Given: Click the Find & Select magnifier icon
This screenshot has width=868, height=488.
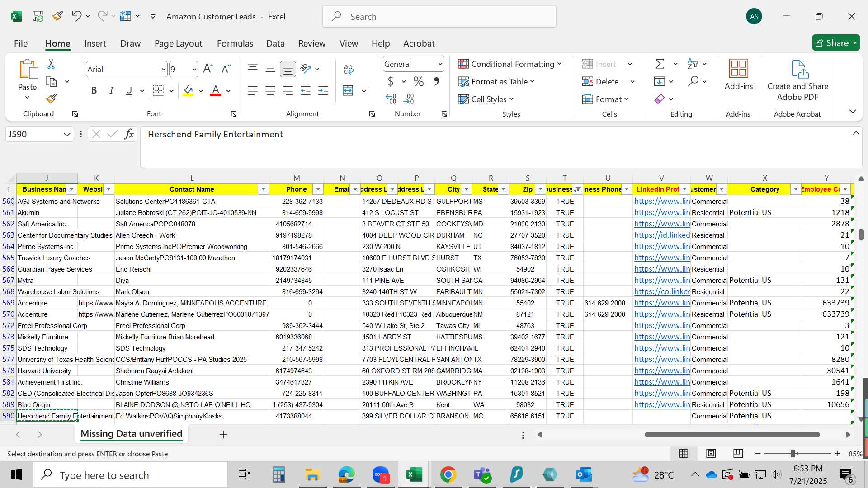Looking at the screenshot, I should 693,81.
